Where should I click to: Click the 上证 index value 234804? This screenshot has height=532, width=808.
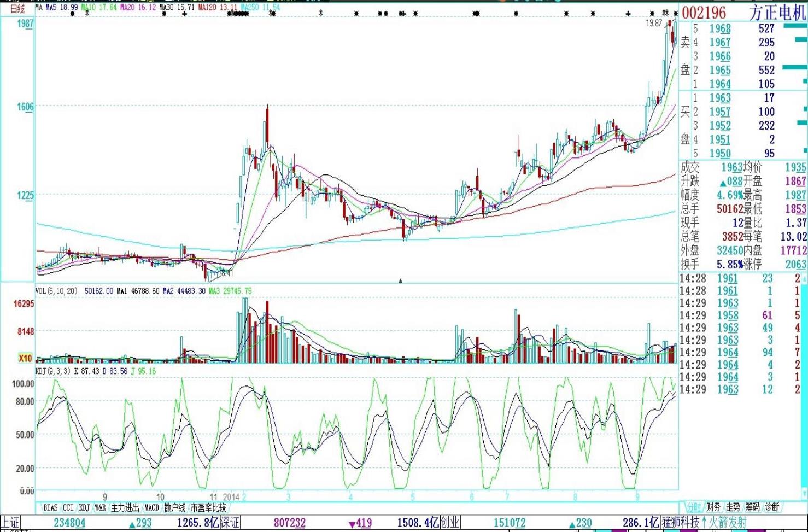(69, 523)
